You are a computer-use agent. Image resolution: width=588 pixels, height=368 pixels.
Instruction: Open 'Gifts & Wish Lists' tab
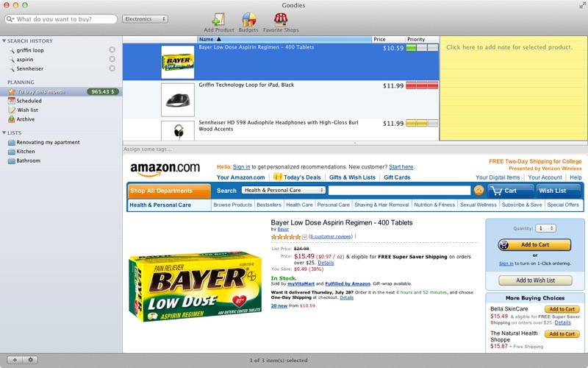pos(352,177)
